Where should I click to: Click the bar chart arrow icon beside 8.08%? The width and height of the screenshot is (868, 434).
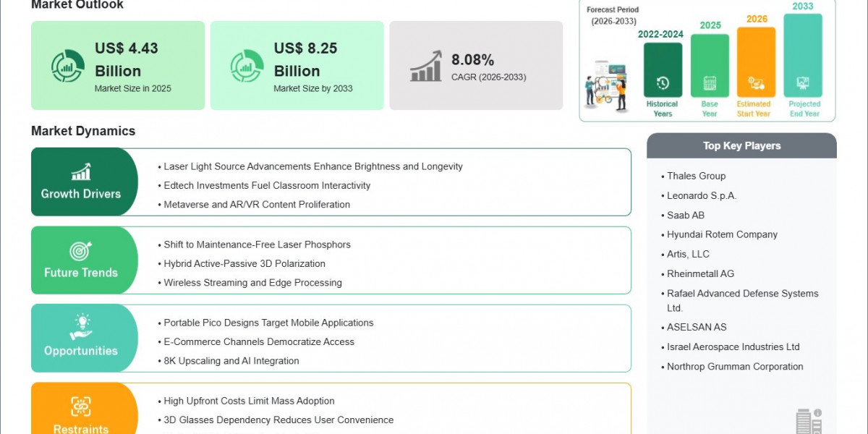click(426, 66)
